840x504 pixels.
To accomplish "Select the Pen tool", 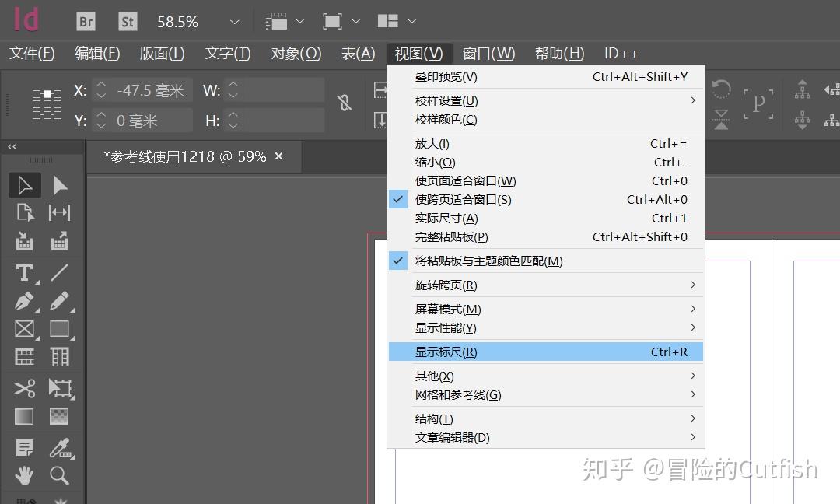I will 24,301.
